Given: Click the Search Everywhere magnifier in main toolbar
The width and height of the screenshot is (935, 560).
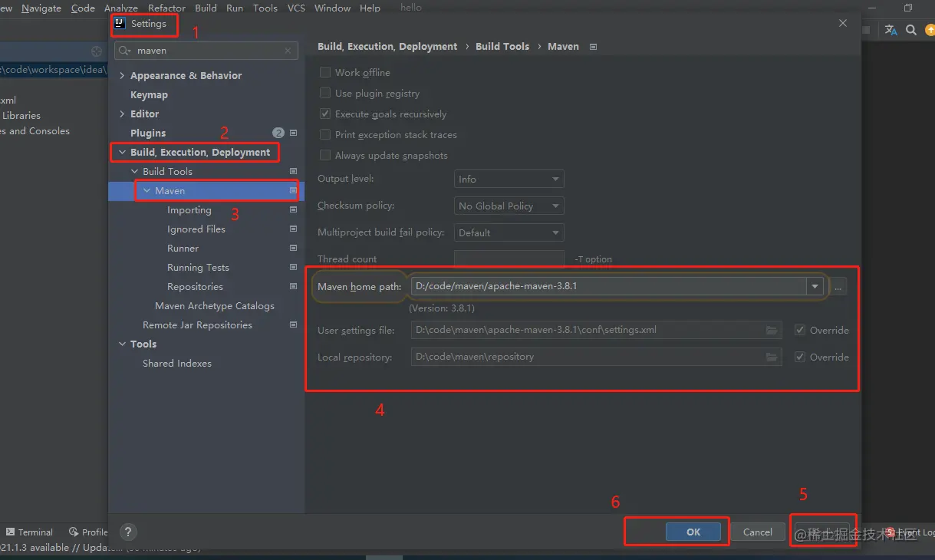Looking at the screenshot, I should 911,30.
